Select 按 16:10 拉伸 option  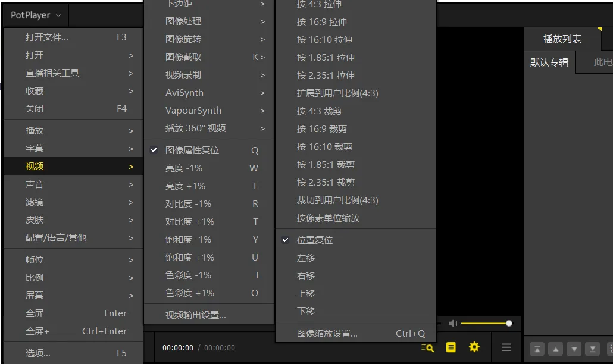[x=356, y=40]
